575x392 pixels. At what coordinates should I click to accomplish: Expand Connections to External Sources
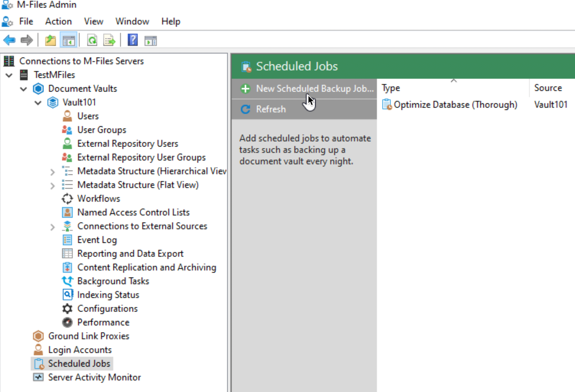(53, 227)
